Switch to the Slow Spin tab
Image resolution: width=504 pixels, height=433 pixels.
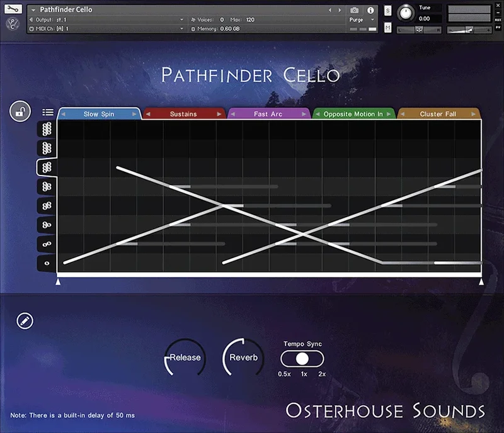[x=99, y=114]
